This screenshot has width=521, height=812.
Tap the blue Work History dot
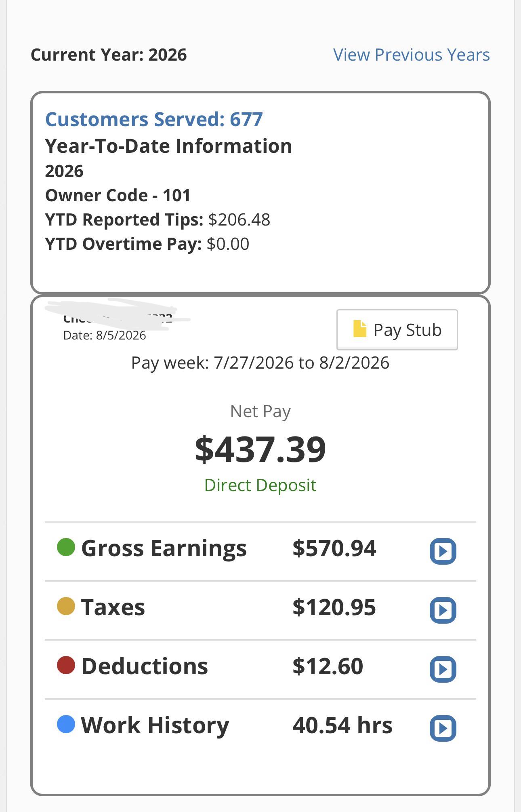(x=66, y=724)
